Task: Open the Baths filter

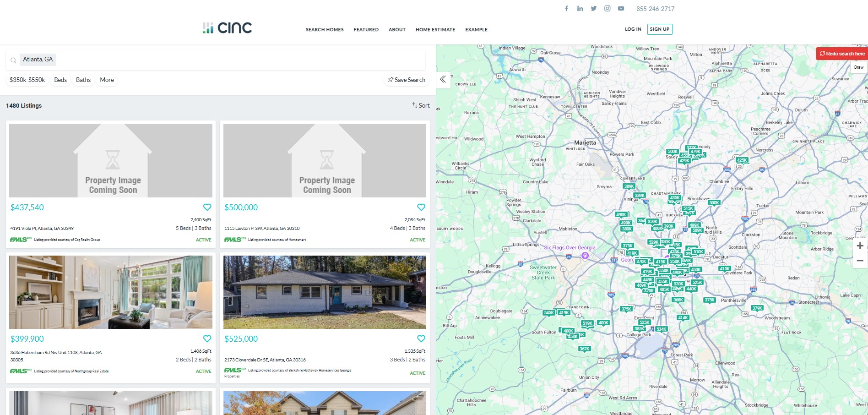Action: point(83,80)
